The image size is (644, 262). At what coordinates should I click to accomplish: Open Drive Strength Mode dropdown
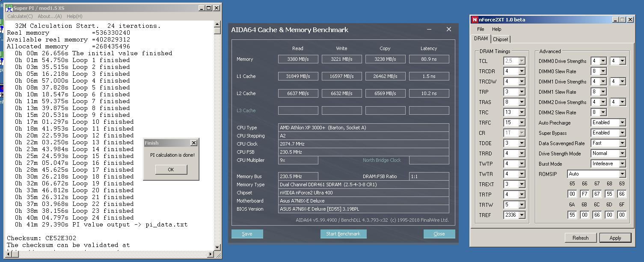click(x=622, y=154)
